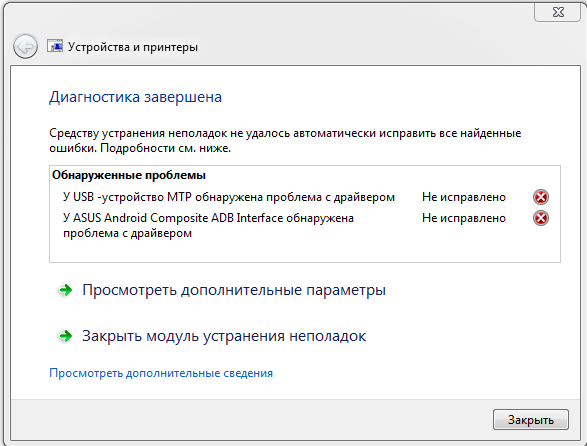Open the Просмотреть дополнительные сведения link
Viewport: 587px width, 446px height.
click(161, 373)
